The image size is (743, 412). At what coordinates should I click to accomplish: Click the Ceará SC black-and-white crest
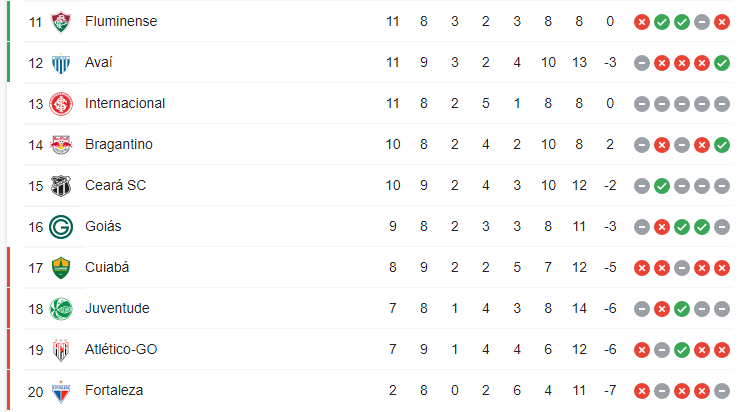(x=61, y=186)
